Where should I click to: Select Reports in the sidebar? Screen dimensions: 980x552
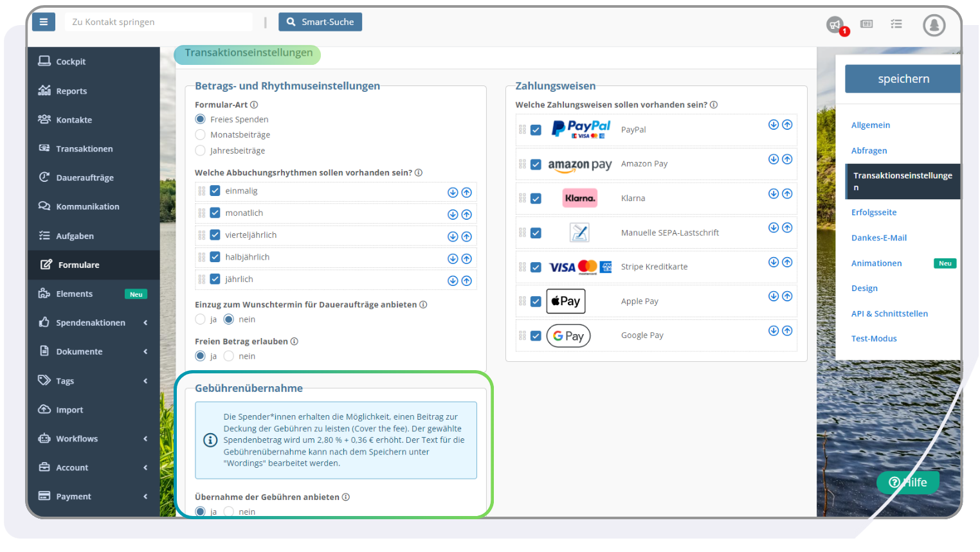tap(71, 91)
